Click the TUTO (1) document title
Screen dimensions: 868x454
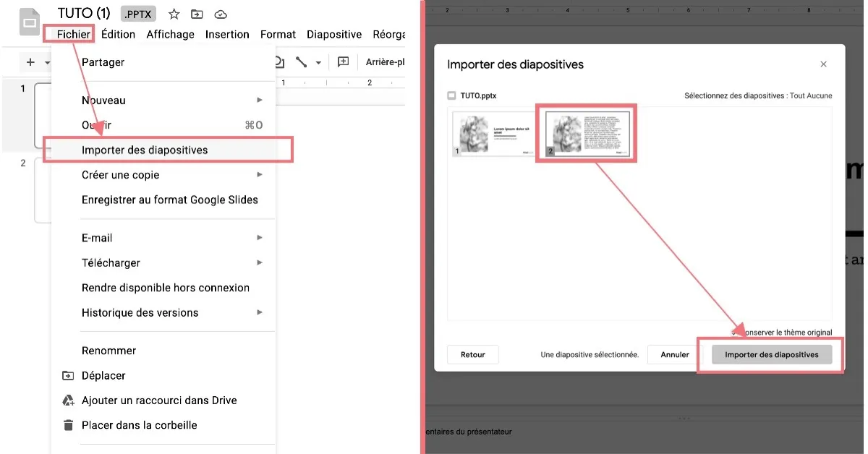coord(84,14)
